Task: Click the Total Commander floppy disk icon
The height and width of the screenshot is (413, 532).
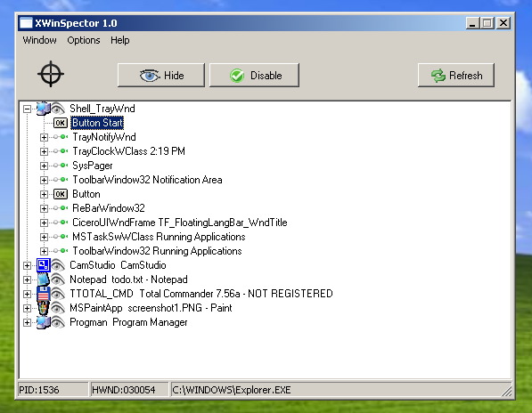Action: click(x=44, y=294)
